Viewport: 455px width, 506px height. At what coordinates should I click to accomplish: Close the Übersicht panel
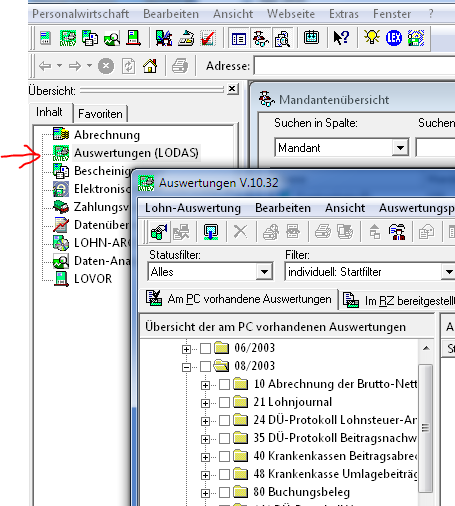[x=232, y=89]
